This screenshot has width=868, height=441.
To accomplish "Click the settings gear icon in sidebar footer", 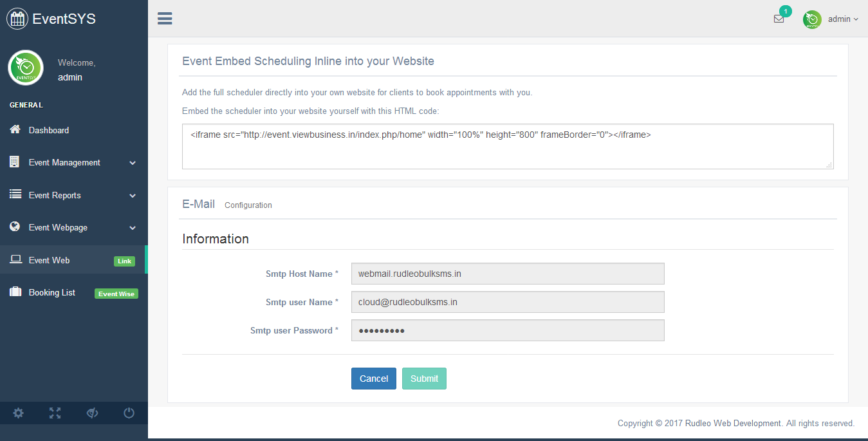I will 18,413.
